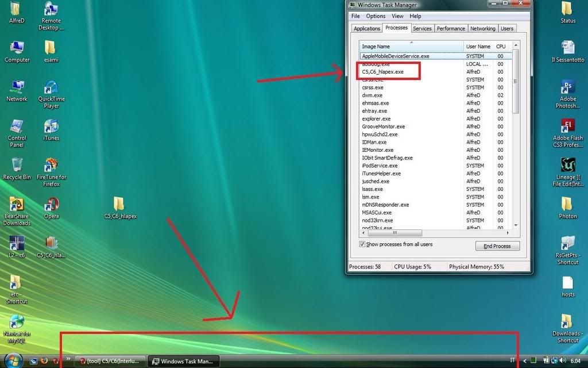The image size is (588, 368).
Task: Expand the quick launch overflow chevron
Action: (68, 359)
